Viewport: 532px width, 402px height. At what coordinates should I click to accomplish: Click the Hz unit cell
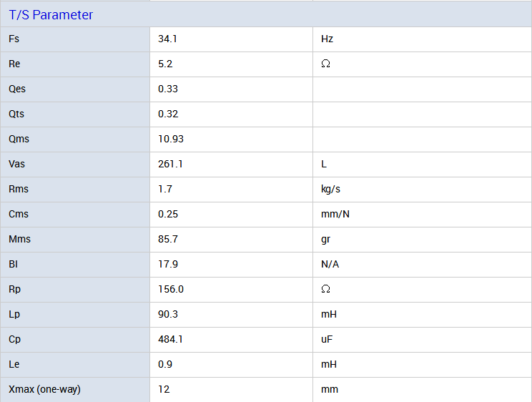[x=327, y=39]
